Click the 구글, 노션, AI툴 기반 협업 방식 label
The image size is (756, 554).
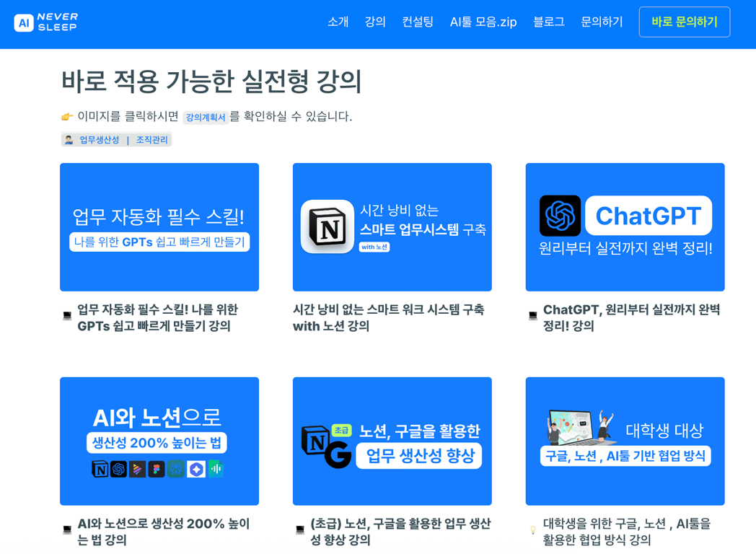point(625,456)
